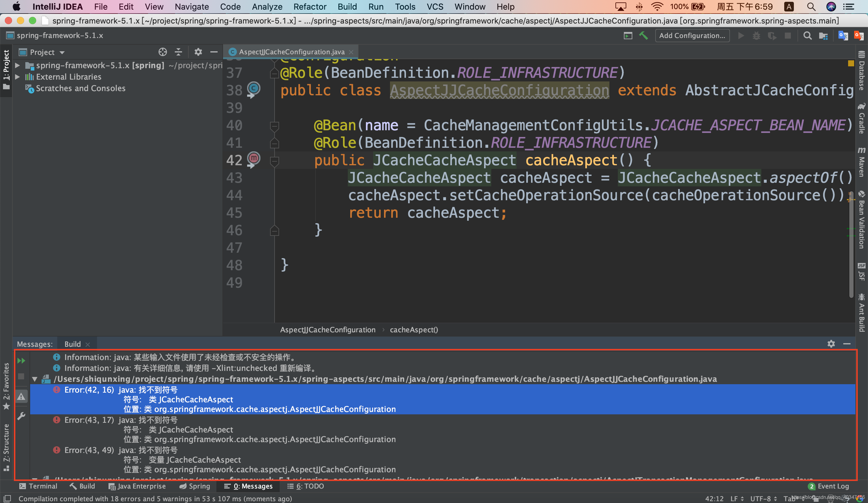Open Search Everywhere magnifier in toolbar
The width and height of the screenshot is (868, 503).
(807, 36)
